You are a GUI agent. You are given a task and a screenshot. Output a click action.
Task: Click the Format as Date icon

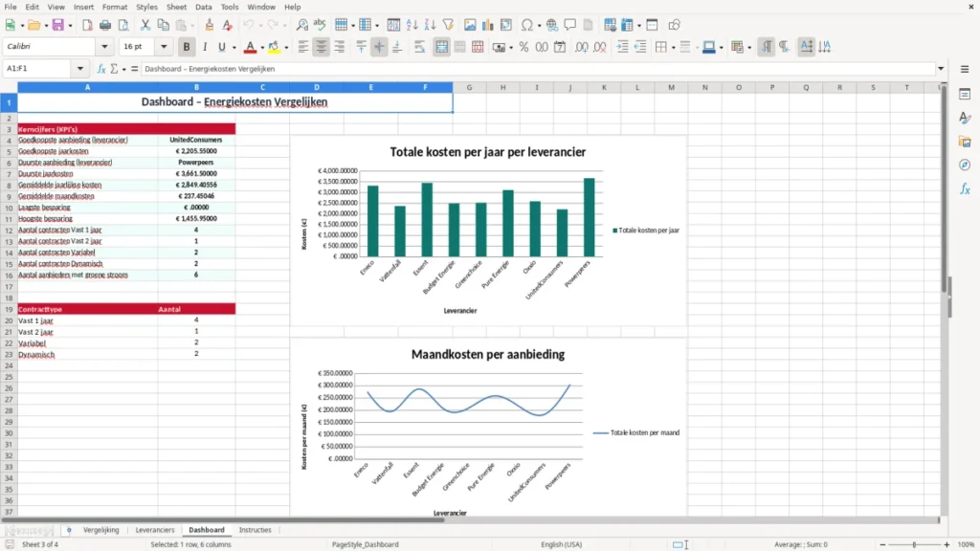(x=560, y=47)
